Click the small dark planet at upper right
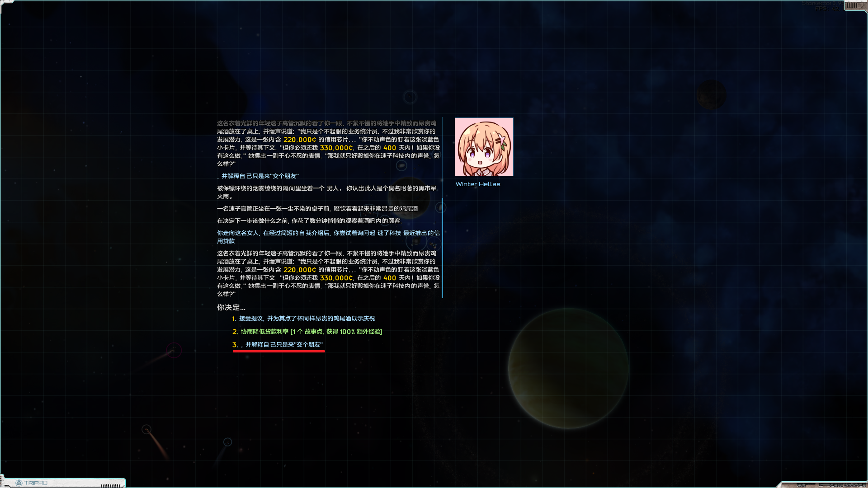This screenshot has height=488, width=868. [x=711, y=94]
